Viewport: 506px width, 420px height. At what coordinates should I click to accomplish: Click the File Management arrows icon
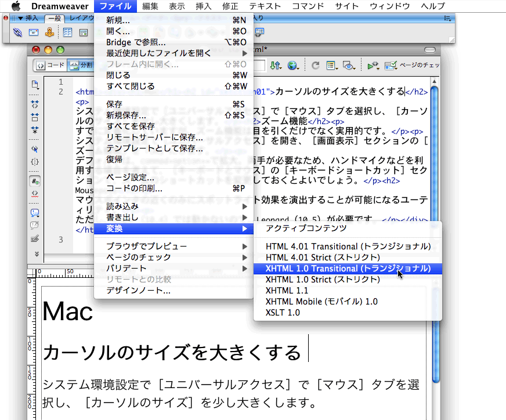point(275,66)
